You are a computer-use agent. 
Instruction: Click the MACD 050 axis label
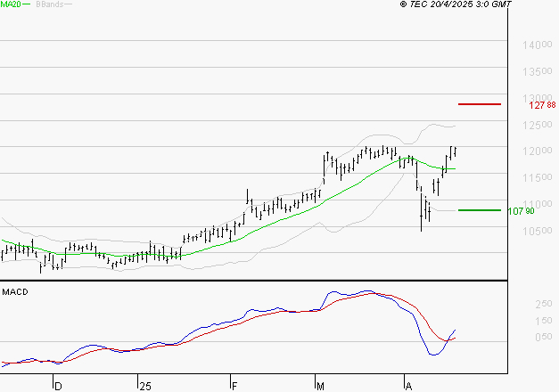[x=544, y=337]
